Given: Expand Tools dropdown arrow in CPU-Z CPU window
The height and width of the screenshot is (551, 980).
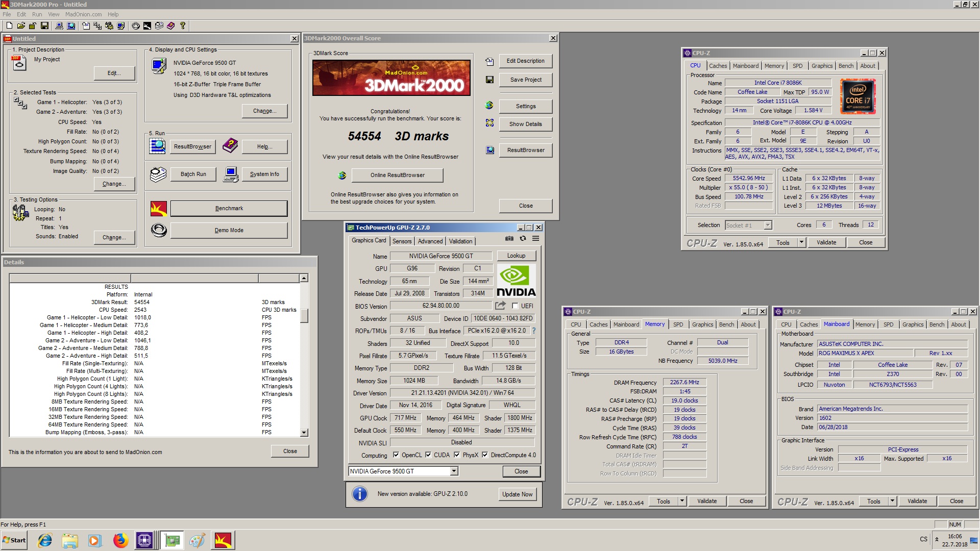Looking at the screenshot, I should click(x=801, y=242).
